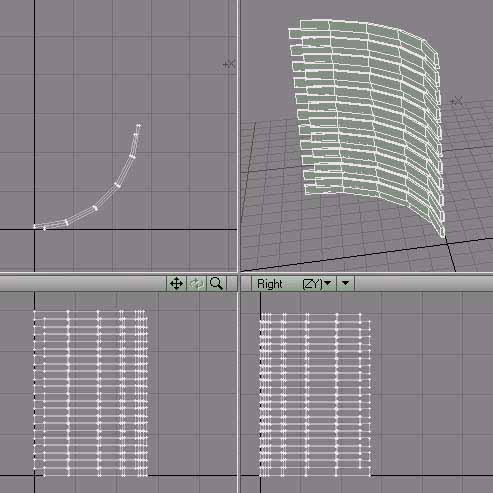493x493 pixels.
Task: Click the +X axis marker in top view
Action: [229, 64]
